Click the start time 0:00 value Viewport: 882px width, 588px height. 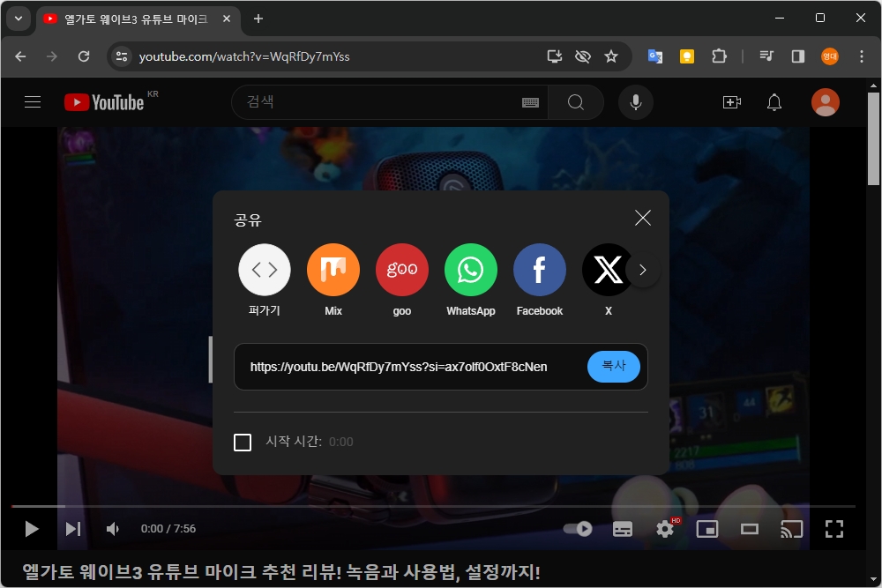pyautogui.click(x=340, y=442)
